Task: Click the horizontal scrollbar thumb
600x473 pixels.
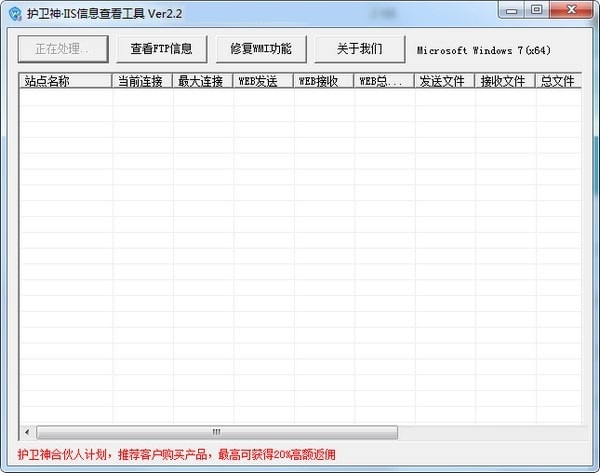Action: (x=216, y=432)
